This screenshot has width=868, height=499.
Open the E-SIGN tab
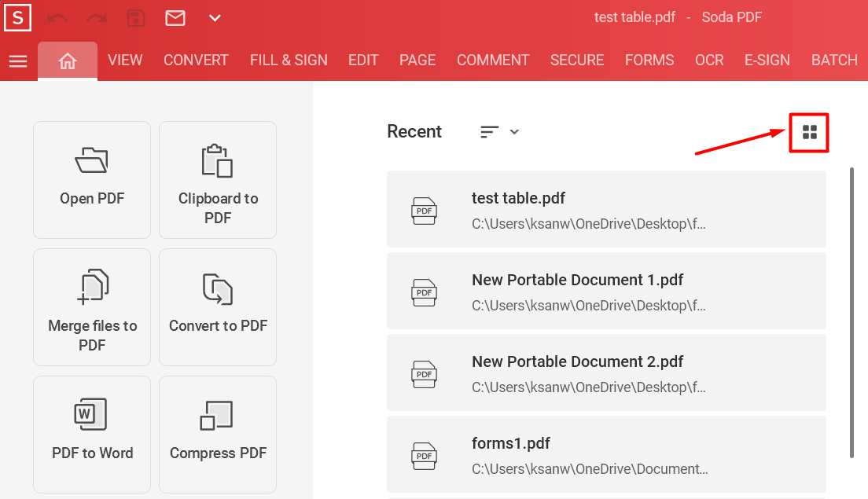767,60
